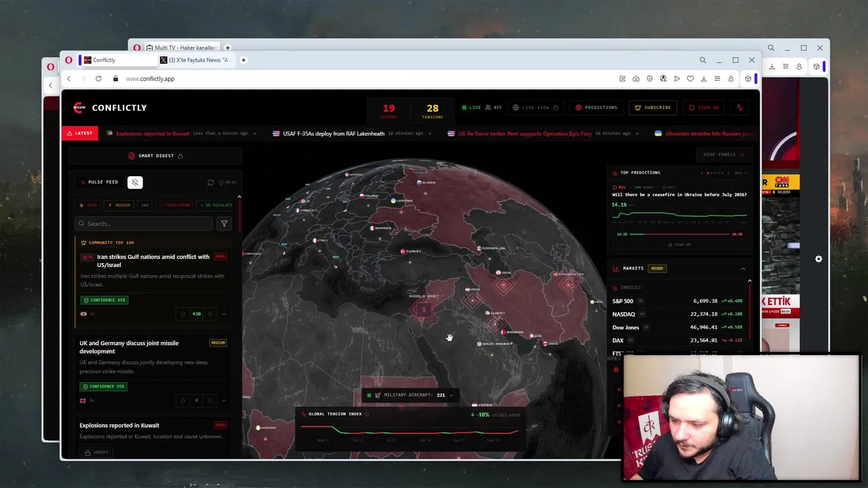The height and width of the screenshot is (488, 868).
Task: Click the SUBSCRIBE button
Action: coord(652,107)
